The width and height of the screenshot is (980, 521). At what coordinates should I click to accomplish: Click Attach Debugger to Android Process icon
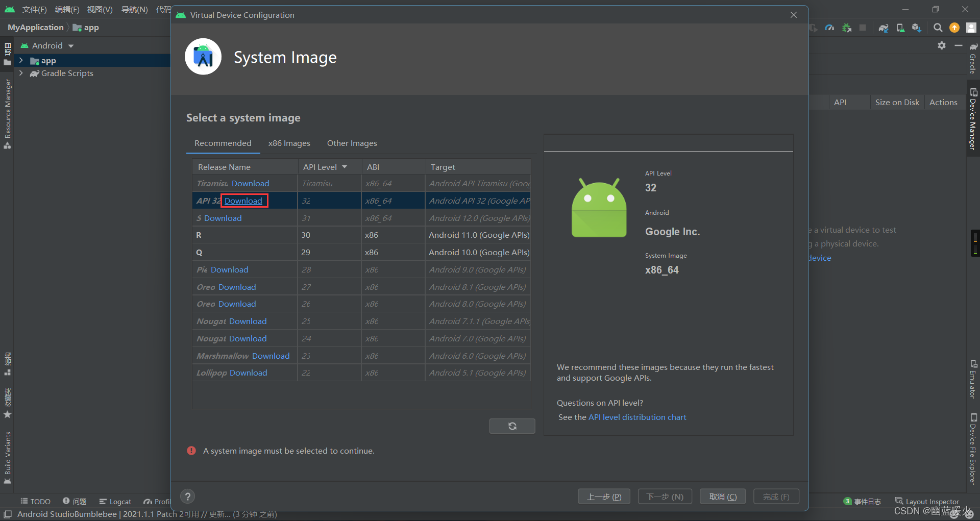coord(847,28)
